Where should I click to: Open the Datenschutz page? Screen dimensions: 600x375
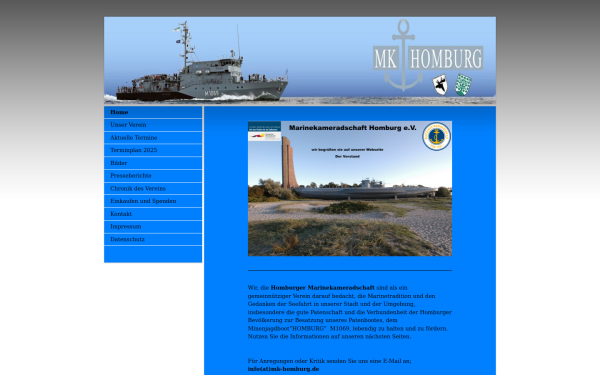point(153,240)
